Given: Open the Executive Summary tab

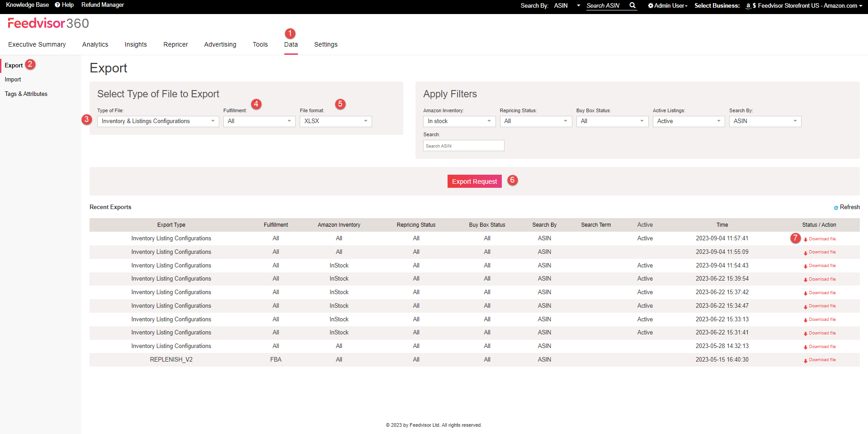Looking at the screenshot, I should 37,44.
